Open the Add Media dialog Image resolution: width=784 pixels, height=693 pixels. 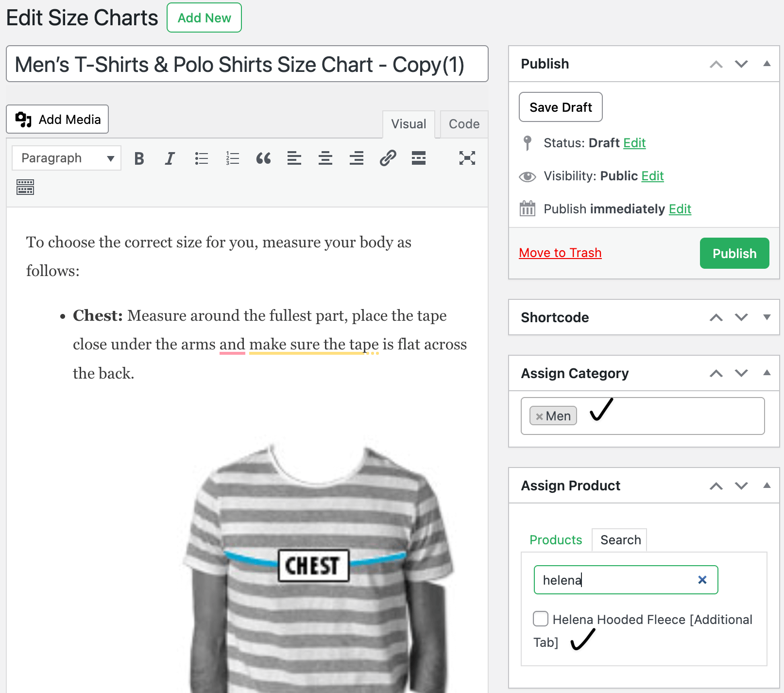57,119
